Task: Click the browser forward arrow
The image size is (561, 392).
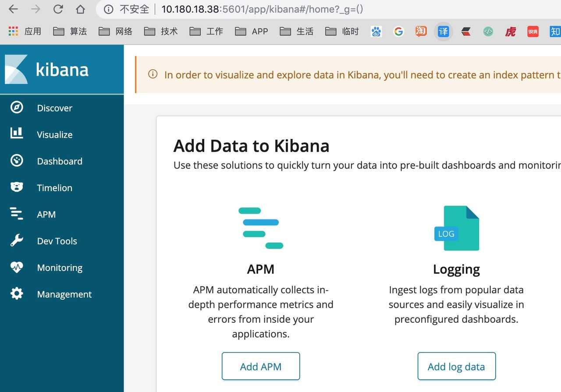Action: [x=36, y=9]
